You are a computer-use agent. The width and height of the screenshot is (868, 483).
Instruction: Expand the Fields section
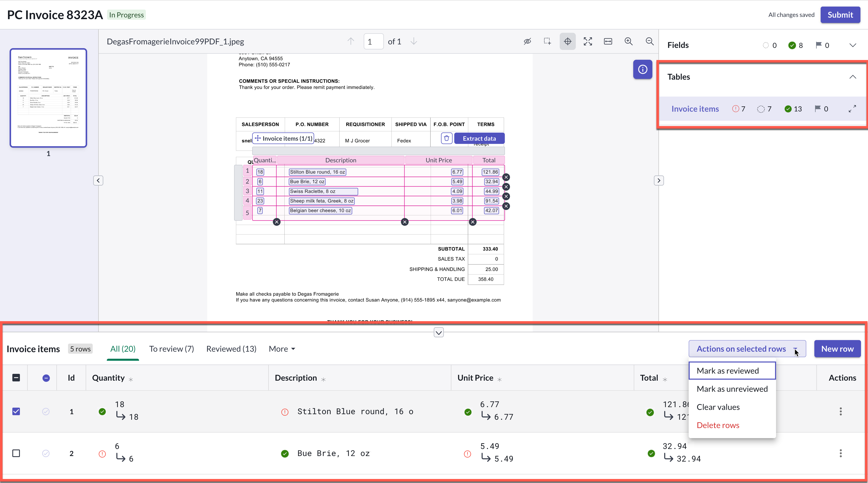tap(852, 45)
